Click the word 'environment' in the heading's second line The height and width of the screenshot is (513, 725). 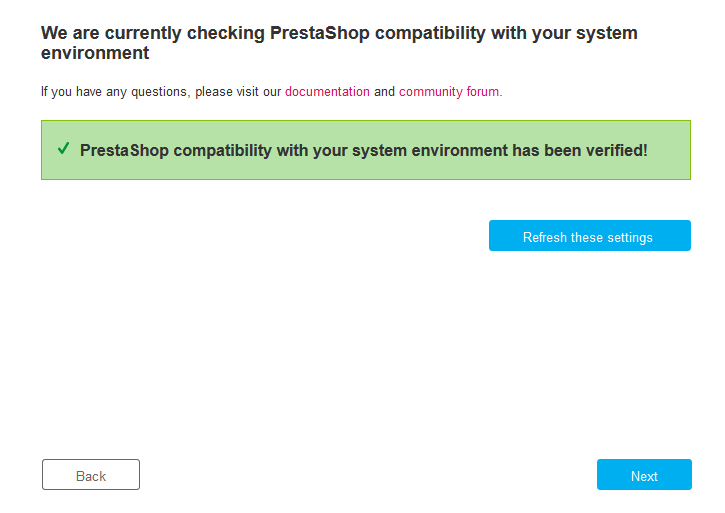point(95,53)
